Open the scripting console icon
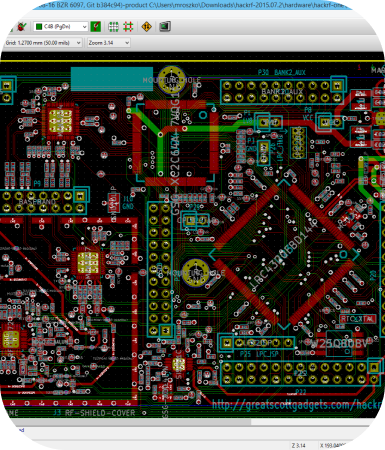The height and width of the screenshot is (450, 385). click(x=165, y=26)
